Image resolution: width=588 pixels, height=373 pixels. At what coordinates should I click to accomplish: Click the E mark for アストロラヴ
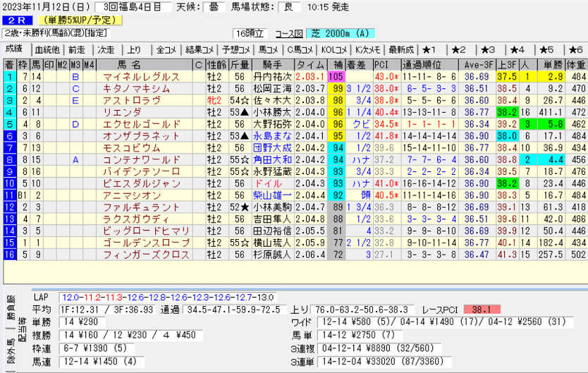coord(75,100)
